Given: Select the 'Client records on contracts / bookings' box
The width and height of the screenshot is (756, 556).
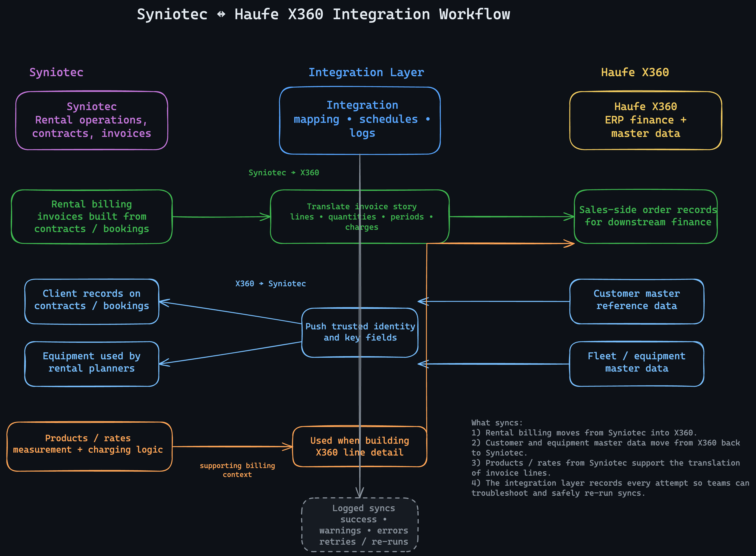Looking at the screenshot, I should pyautogui.click(x=92, y=302).
